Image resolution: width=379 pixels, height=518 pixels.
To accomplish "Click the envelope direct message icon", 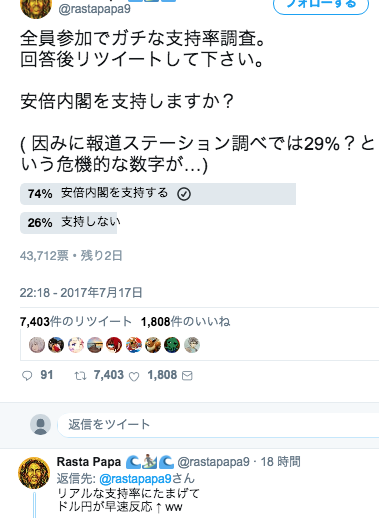I will point(187,376).
